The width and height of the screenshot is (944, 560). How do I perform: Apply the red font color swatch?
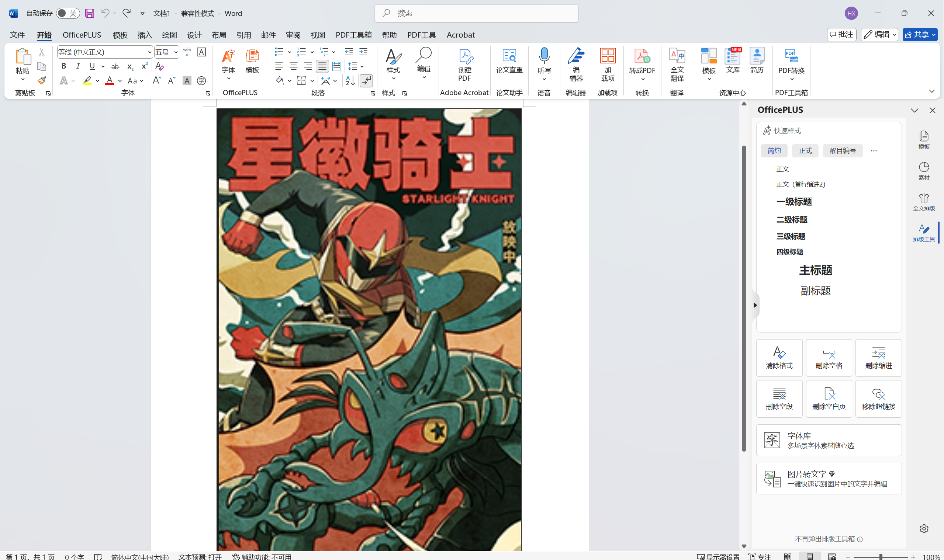[110, 81]
